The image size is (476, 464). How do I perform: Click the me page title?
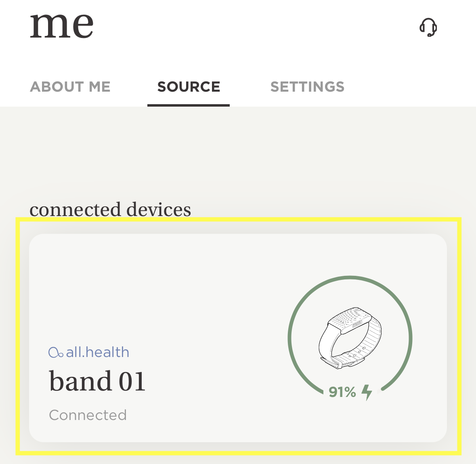point(61,25)
